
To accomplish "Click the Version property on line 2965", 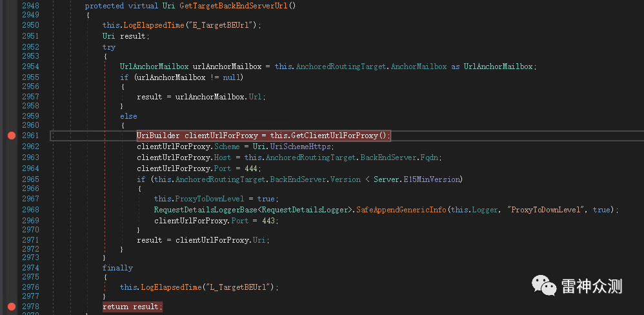I will pos(345,179).
